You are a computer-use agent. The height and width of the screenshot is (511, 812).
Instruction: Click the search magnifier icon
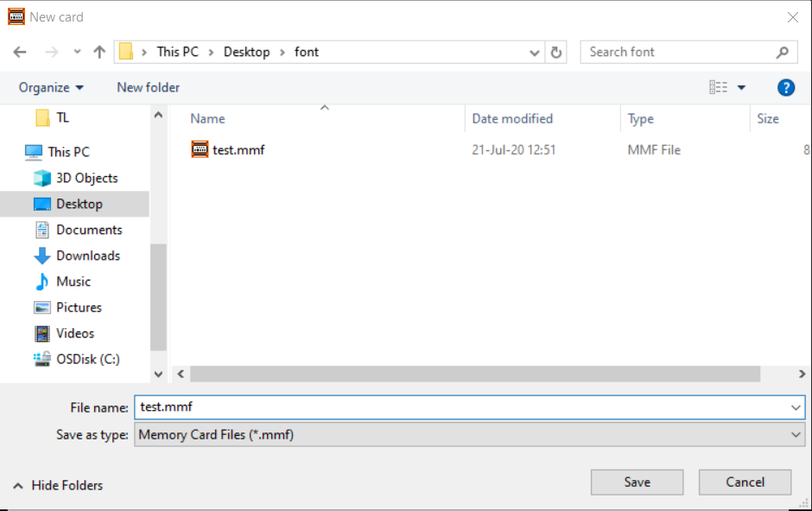pos(782,52)
